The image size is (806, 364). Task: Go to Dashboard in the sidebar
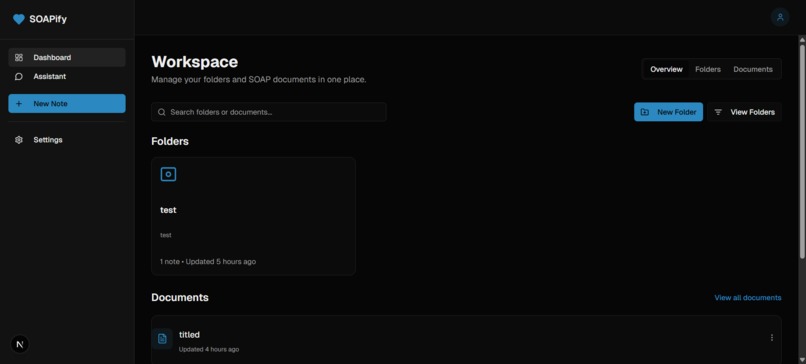click(67, 58)
